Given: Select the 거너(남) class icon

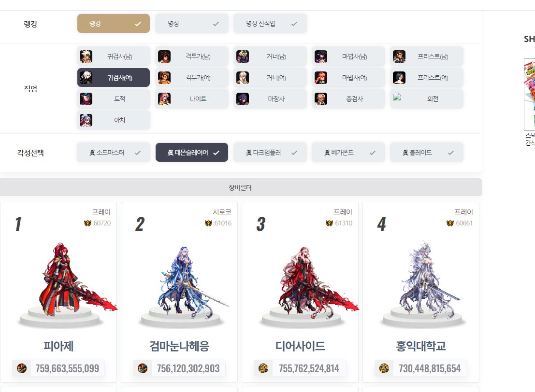Looking at the screenshot, I should click(x=243, y=56).
